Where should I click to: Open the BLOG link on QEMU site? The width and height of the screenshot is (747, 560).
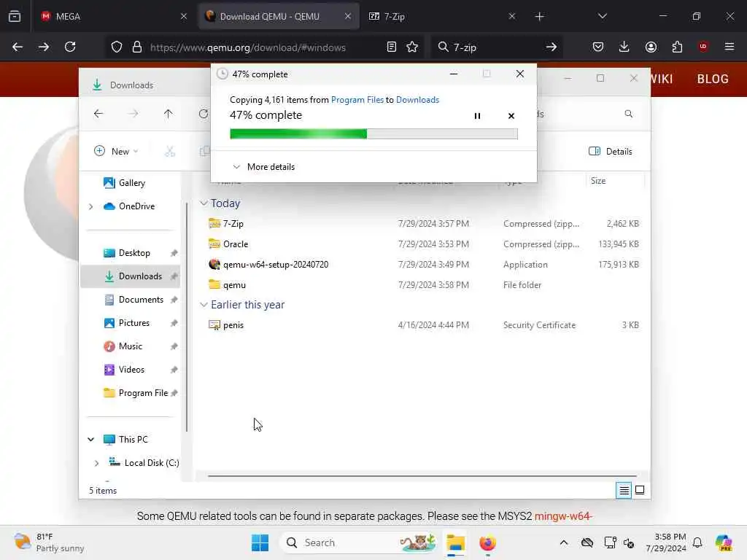[713, 79]
